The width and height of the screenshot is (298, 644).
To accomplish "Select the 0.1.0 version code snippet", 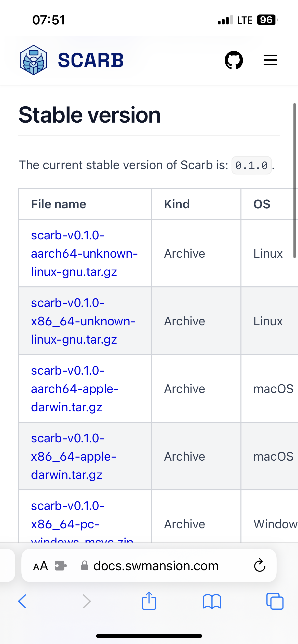I will (x=251, y=166).
